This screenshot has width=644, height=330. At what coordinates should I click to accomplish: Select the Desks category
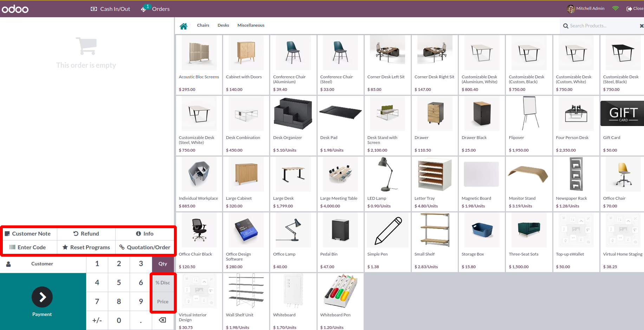(223, 25)
